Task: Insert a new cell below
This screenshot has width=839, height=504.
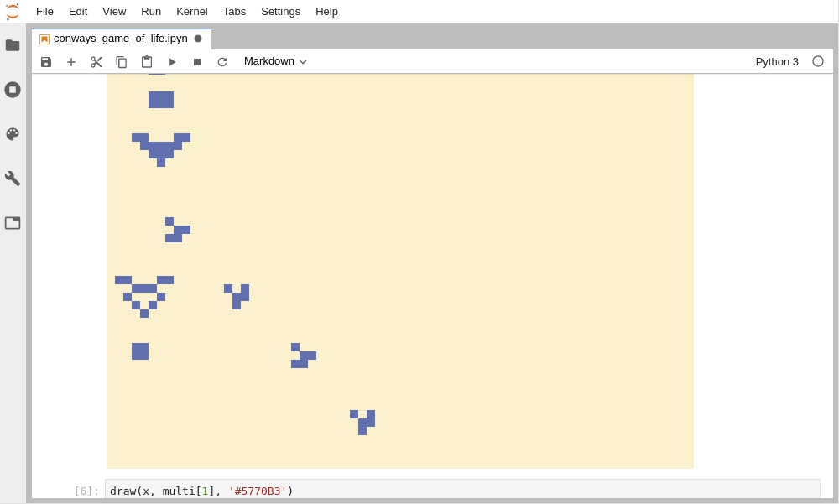Action: coord(71,61)
